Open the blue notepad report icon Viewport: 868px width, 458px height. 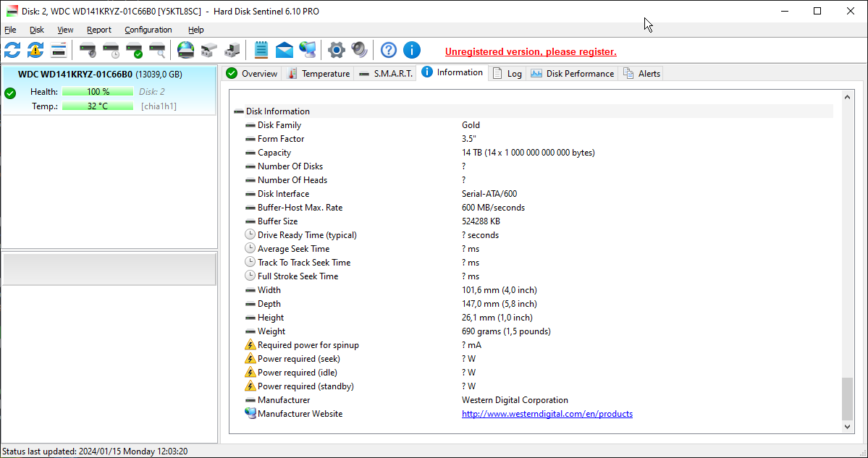261,51
